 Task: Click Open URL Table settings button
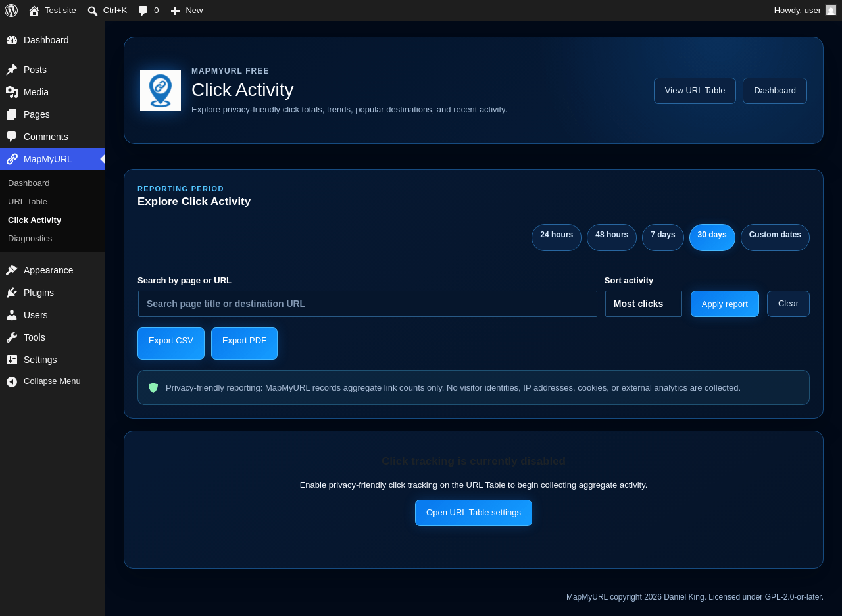474,513
